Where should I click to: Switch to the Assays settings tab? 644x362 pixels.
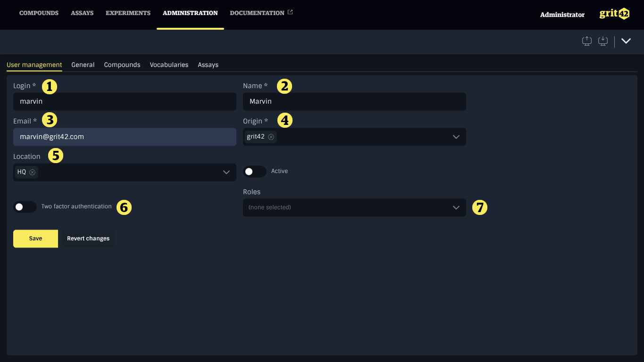pos(208,65)
